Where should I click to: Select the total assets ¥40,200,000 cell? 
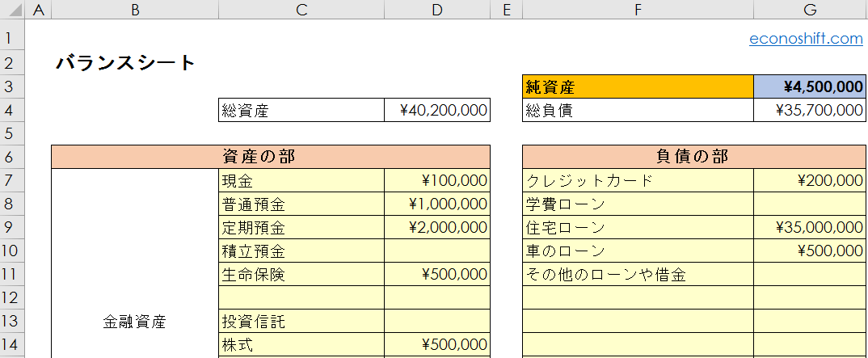(x=436, y=111)
